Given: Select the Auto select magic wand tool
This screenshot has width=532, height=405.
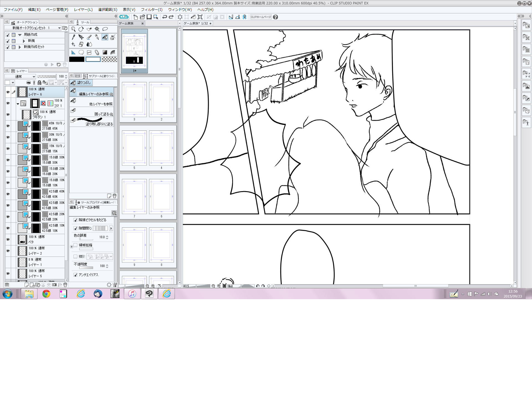Looking at the screenshot, I should [x=97, y=29].
